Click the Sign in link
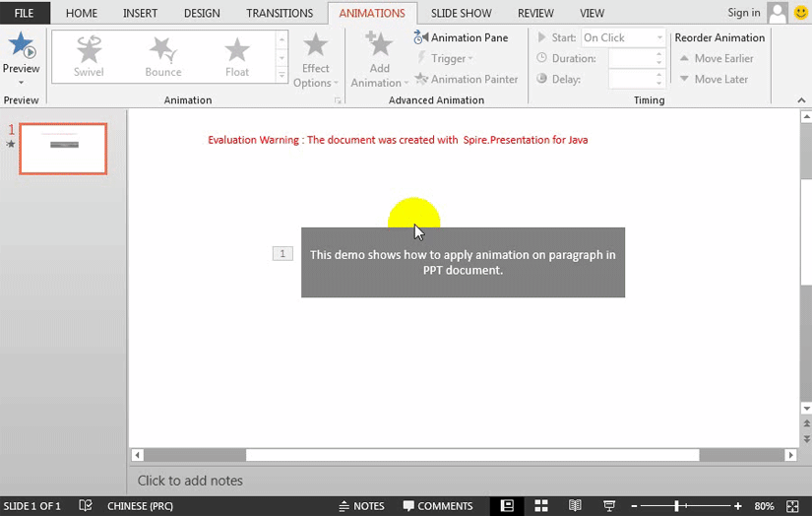 (744, 13)
